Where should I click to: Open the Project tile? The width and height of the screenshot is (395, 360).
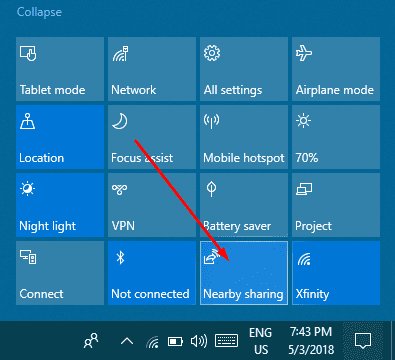tap(336, 205)
